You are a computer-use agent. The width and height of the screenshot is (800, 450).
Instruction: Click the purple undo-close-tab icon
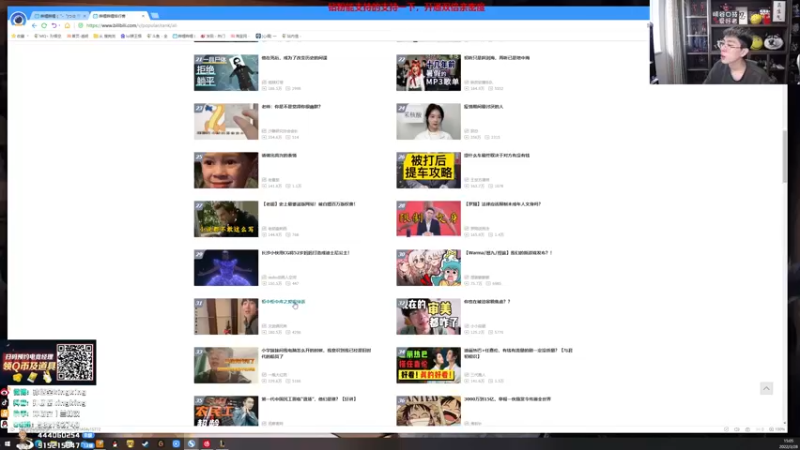point(54,26)
